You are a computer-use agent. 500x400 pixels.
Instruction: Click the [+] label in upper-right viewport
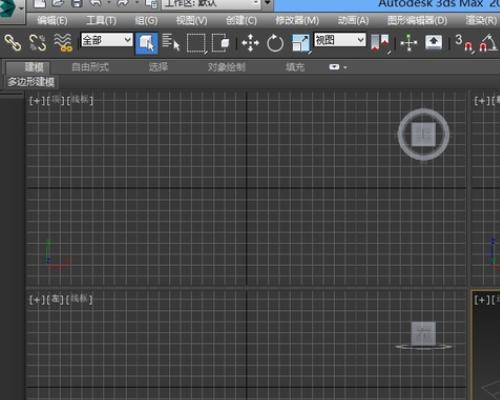[x=481, y=101]
